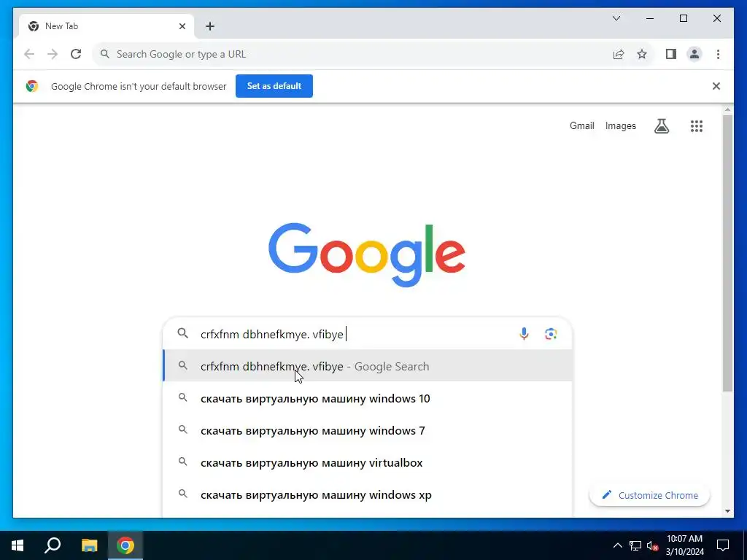This screenshot has width=747, height=560.
Task: Open the side panel icon
Action: pyautogui.click(x=671, y=54)
